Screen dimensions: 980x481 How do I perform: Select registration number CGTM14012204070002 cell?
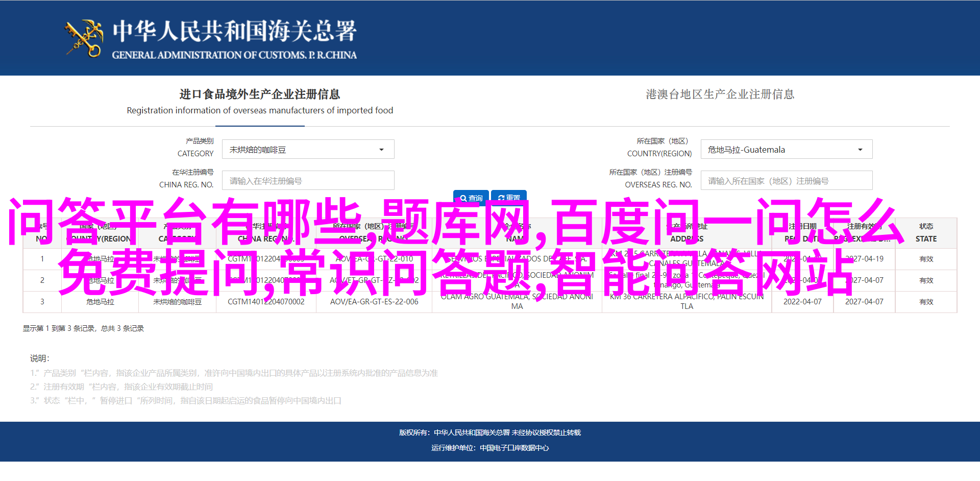pyautogui.click(x=266, y=302)
